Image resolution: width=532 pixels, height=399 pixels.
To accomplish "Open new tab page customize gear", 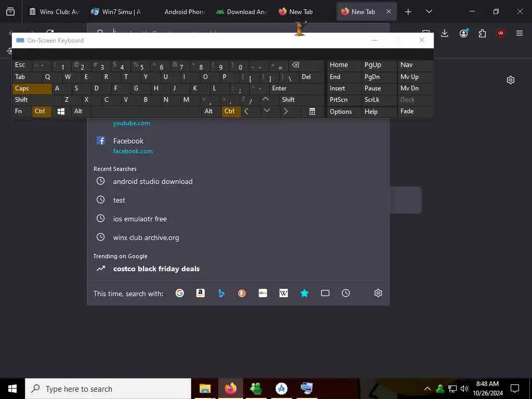I will point(511,80).
